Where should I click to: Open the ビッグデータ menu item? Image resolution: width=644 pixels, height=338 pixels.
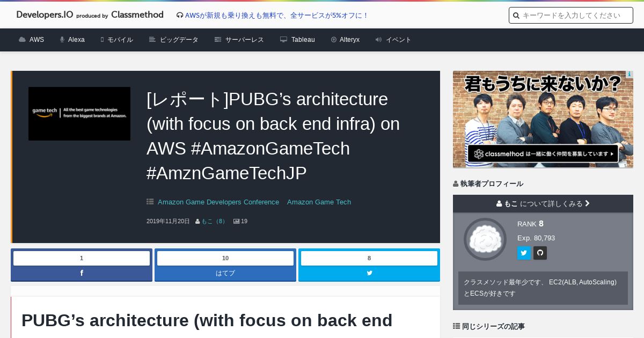(174, 40)
